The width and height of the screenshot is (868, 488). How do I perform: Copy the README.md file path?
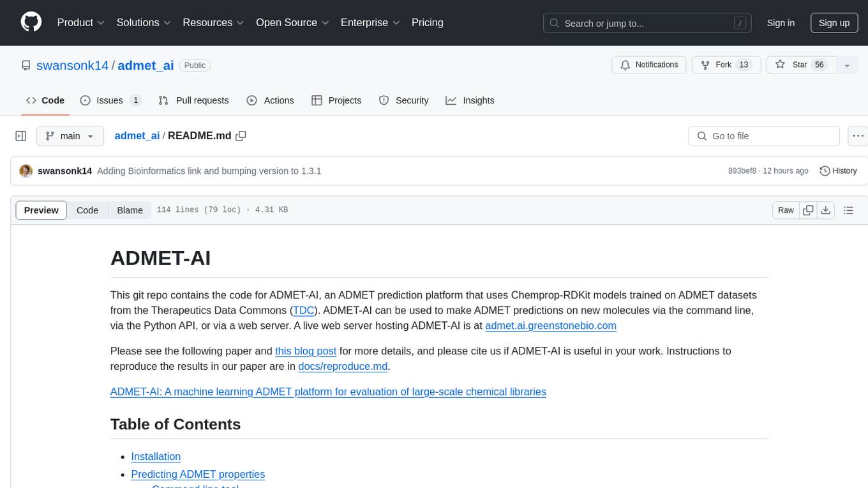click(241, 136)
